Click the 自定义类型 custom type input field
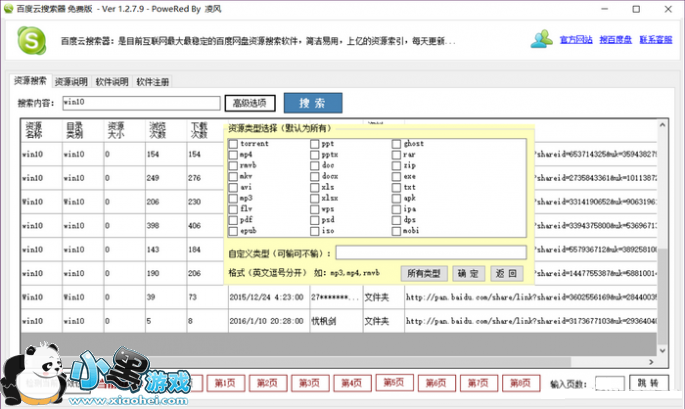Image resolution: width=685 pixels, height=409 pixels. 431,253
